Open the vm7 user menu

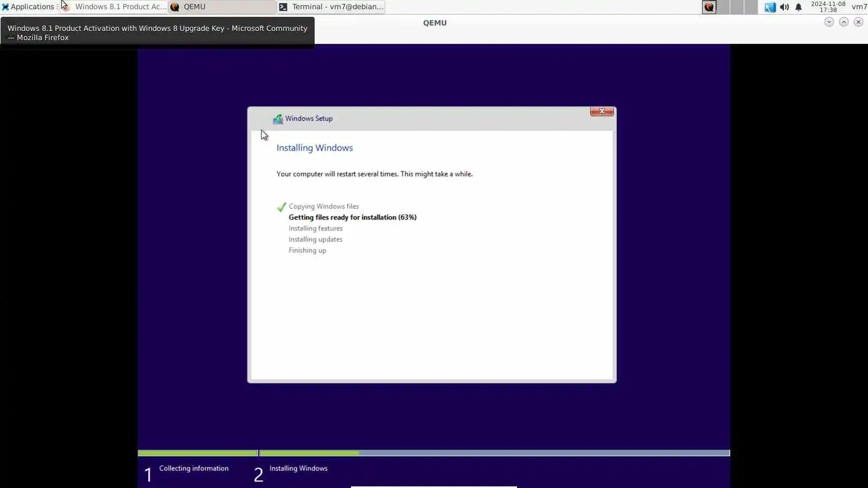[x=859, y=7]
